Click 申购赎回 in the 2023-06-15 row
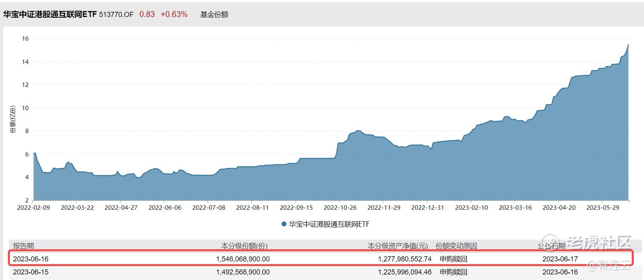The width and height of the screenshot is (644, 280). (453, 272)
